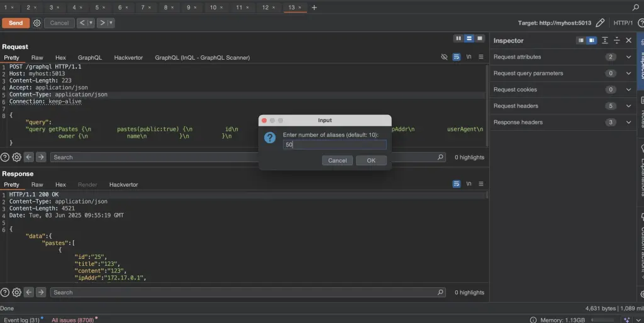Open the history forward dropdown arrow
The image size is (644, 323).
(111, 23)
